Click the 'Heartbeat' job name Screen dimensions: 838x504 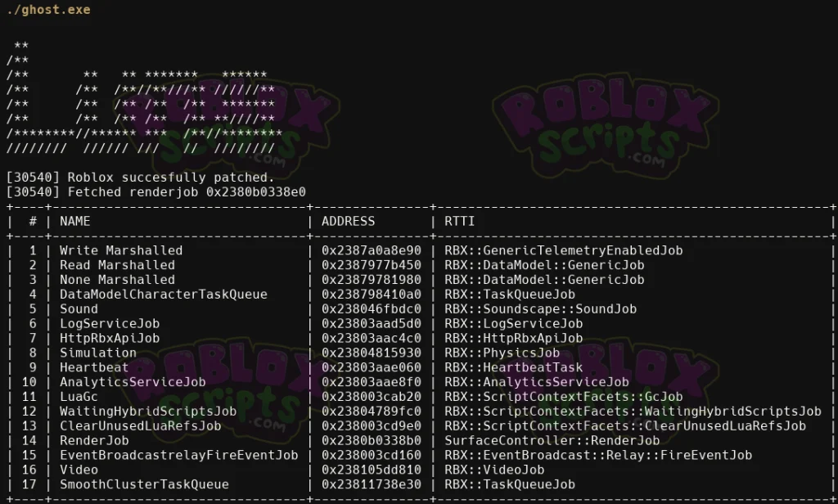coord(94,367)
